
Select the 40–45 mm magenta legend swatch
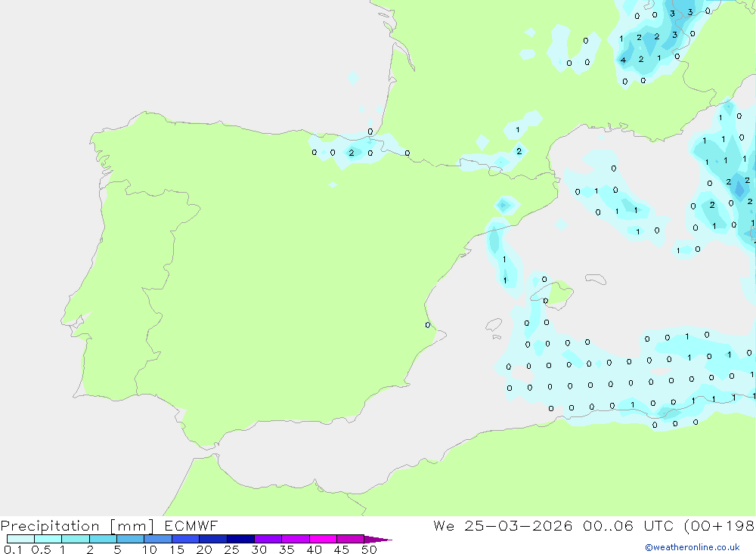(x=323, y=539)
